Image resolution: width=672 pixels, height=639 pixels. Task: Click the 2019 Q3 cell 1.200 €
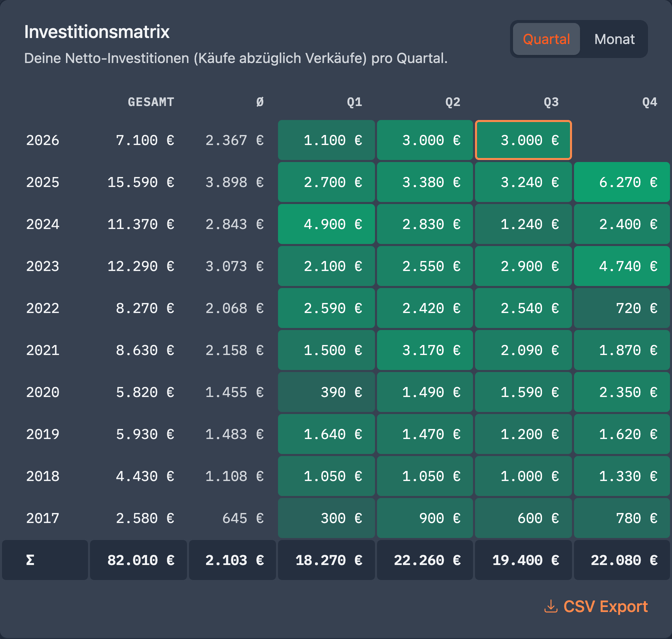click(523, 434)
